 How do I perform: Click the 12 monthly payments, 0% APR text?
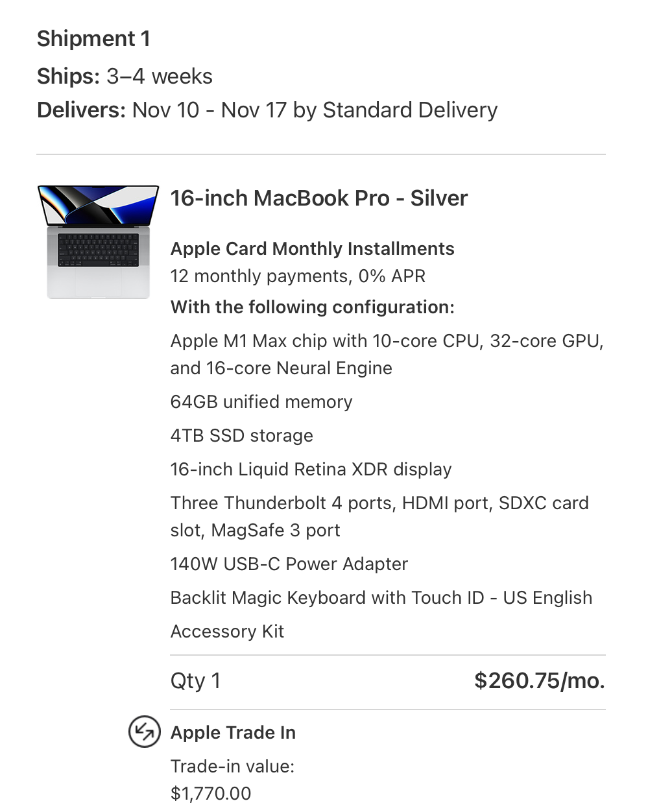click(298, 276)
